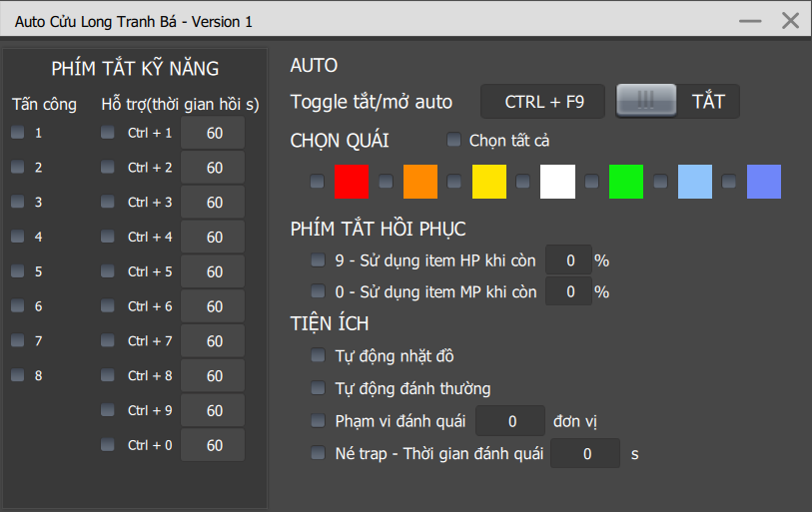Viewport: 812px width, 512px height.
Task: Enable item HP usage on key 9
Action: point(318,260)
